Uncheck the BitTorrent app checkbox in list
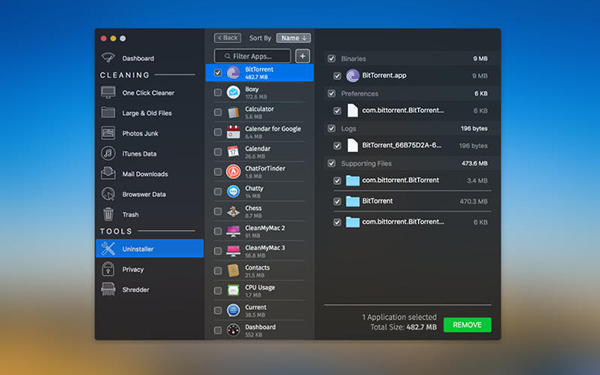This screenshot has height=375, width=600. click(x=218, y=73)
